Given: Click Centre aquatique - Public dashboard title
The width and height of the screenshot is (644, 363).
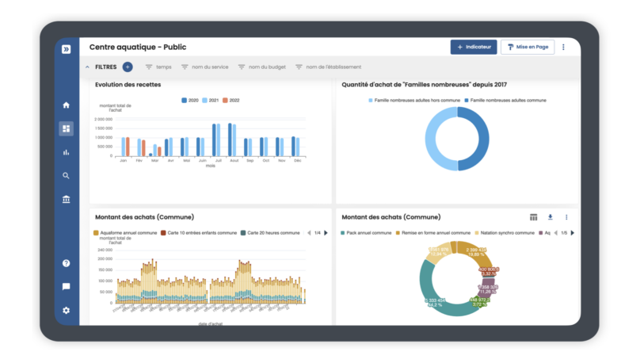Looking at the screenshot, I should pos(138,47).
